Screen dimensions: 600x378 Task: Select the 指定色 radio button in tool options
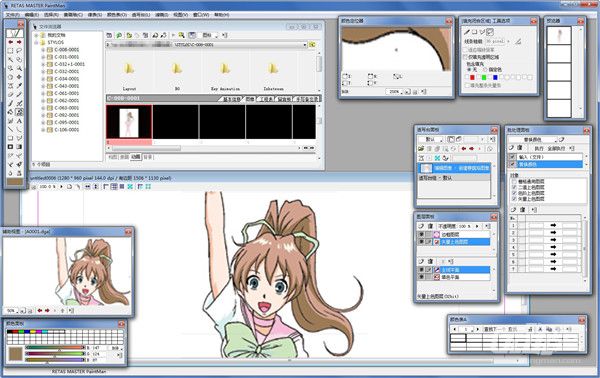coord(484,70)
